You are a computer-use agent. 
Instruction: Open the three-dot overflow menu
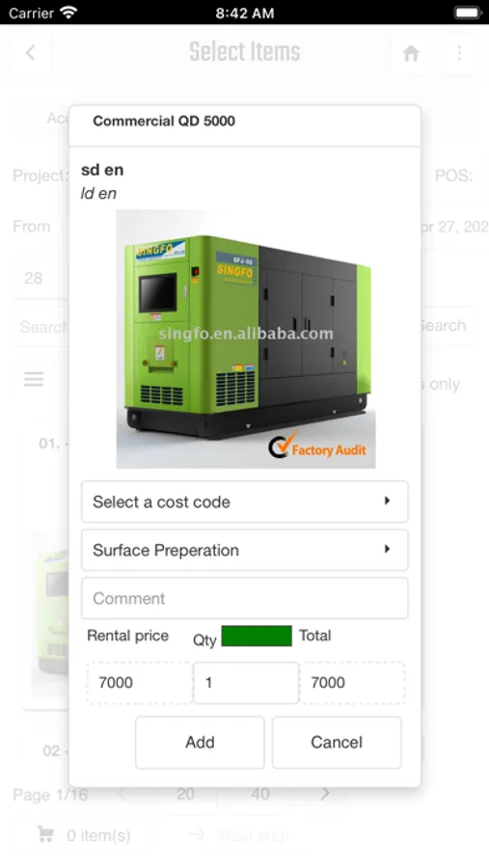[x=459, y=53]
